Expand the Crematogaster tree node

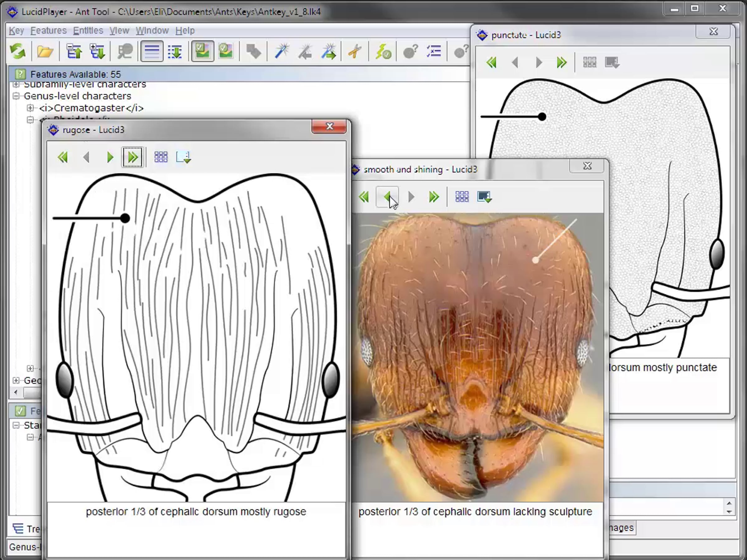(x=30, y=108)
